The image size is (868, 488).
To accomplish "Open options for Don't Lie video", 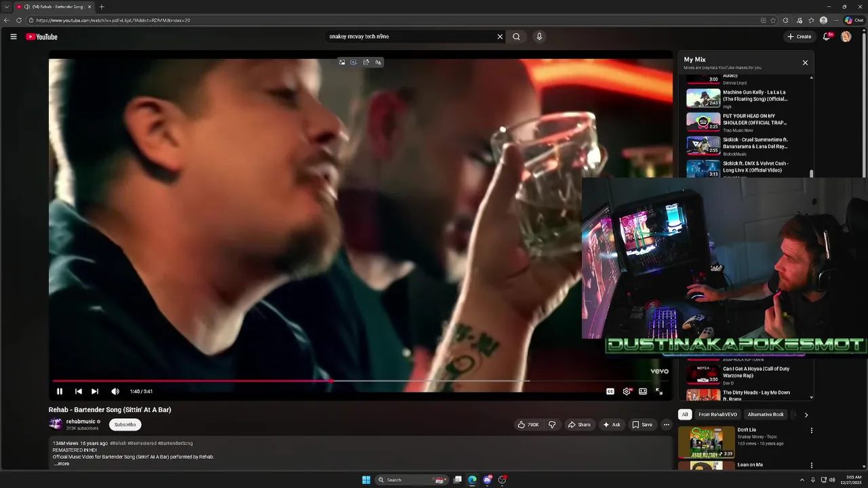I will pos(811,430).
